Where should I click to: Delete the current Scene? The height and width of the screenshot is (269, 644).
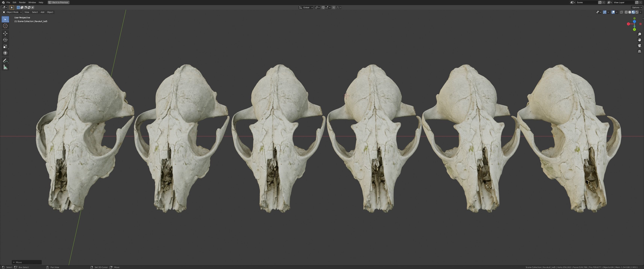(x=604, y=2)
